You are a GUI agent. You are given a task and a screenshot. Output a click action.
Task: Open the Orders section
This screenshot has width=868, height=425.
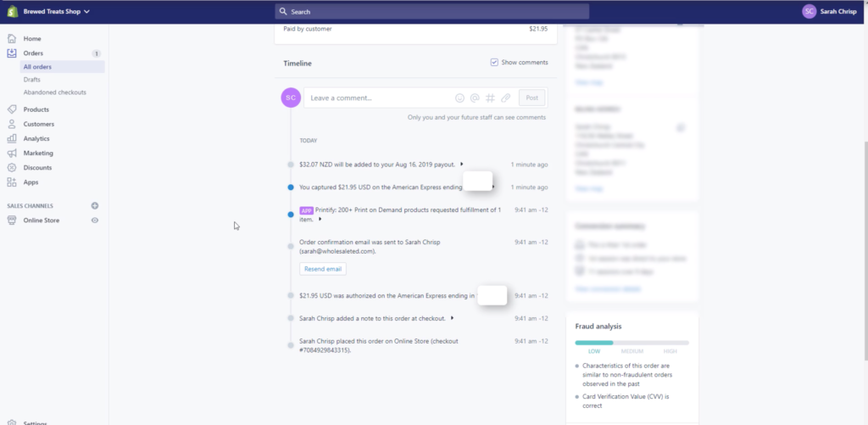(x=33, y=53)
